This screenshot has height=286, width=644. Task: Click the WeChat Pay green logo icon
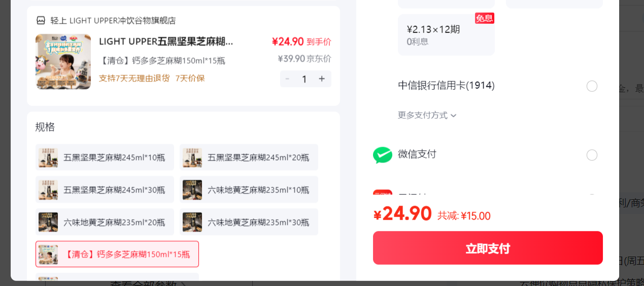383,155
